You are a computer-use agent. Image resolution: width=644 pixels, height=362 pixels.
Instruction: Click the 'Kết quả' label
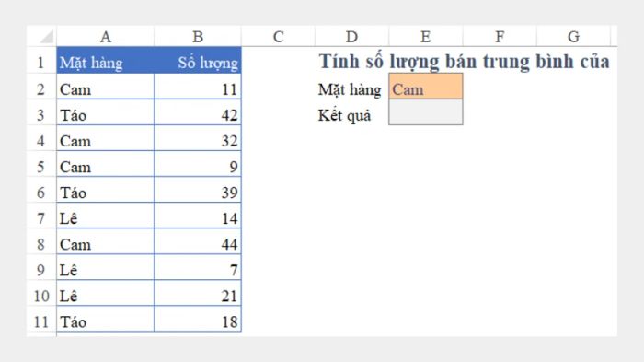click(x=344, y=115)
